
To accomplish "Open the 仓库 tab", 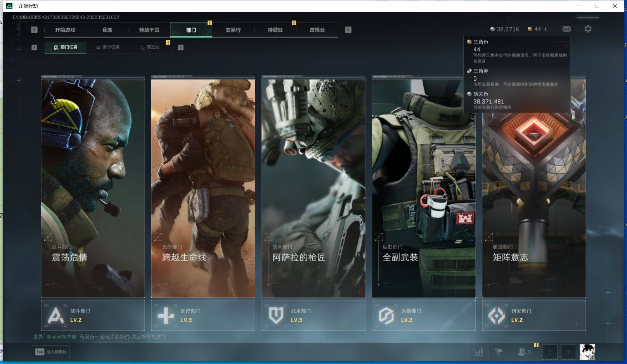I will pyautogui.click(x=107, y=30).
